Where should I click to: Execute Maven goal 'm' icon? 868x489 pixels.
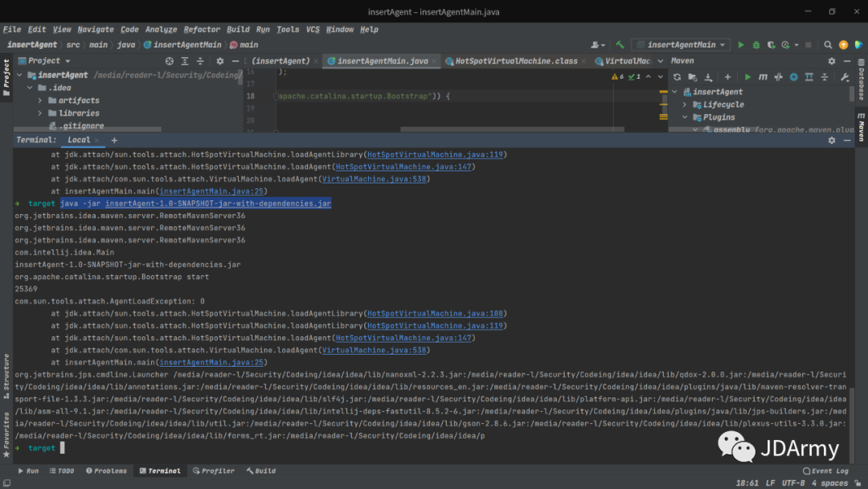click(763, 77)
